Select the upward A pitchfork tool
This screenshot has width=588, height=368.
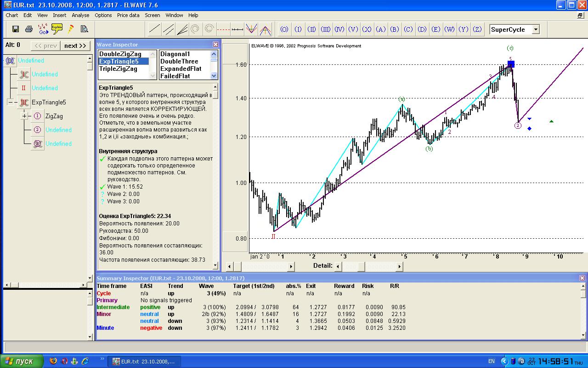265,29
